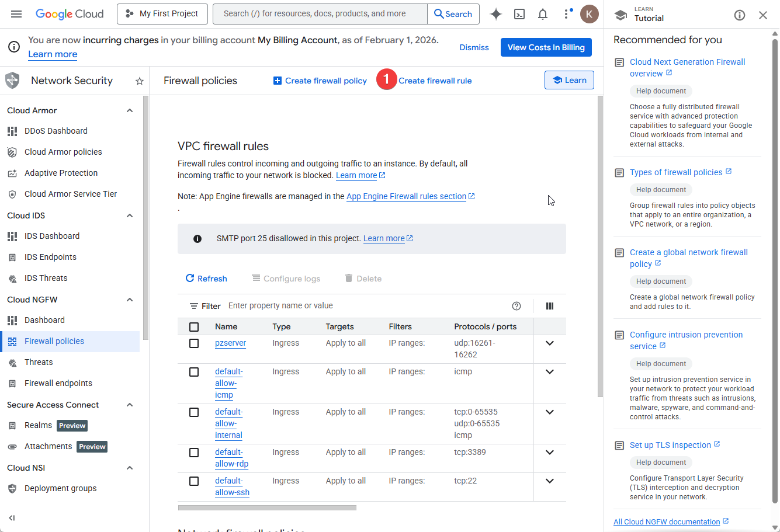Open filter help question mark icon

click(516, 306)
